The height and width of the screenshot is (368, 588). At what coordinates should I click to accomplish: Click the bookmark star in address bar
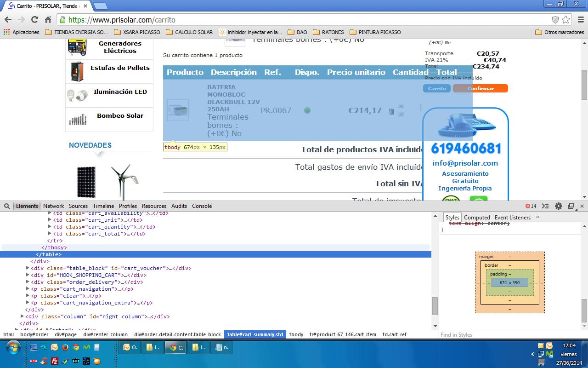[565, 20]
